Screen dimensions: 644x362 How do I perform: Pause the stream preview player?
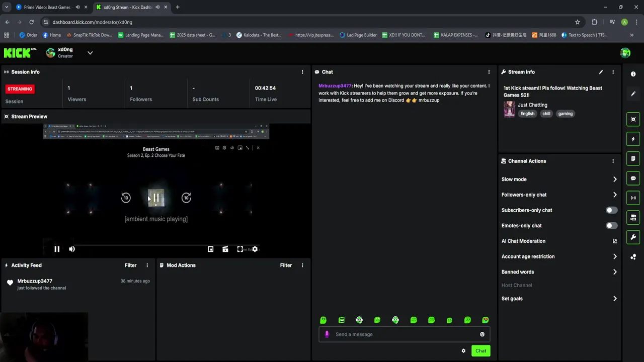(x=57, y=249)
